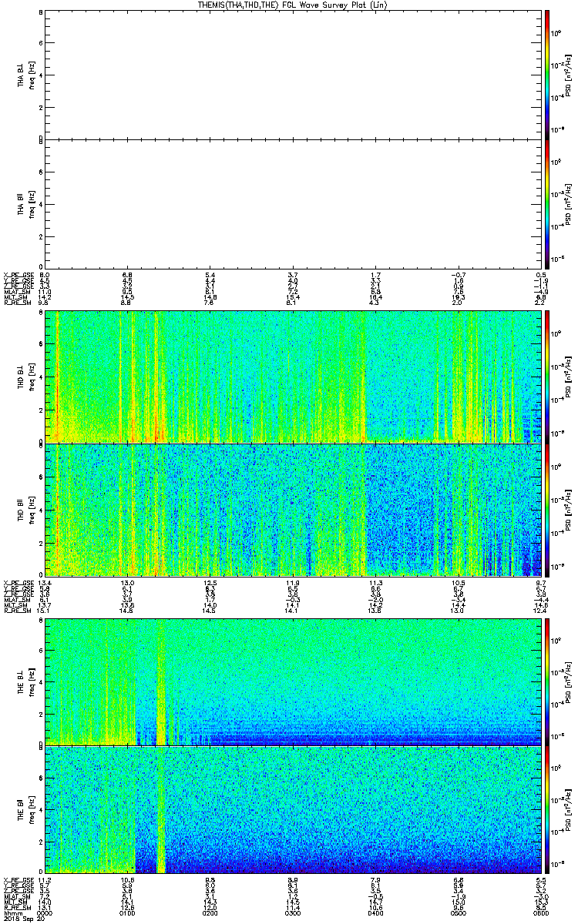The height and width of the screenshot is (924, 578).
Task: Click inside the THE BL spectrogram panel
Action: [x=292, y=682]
